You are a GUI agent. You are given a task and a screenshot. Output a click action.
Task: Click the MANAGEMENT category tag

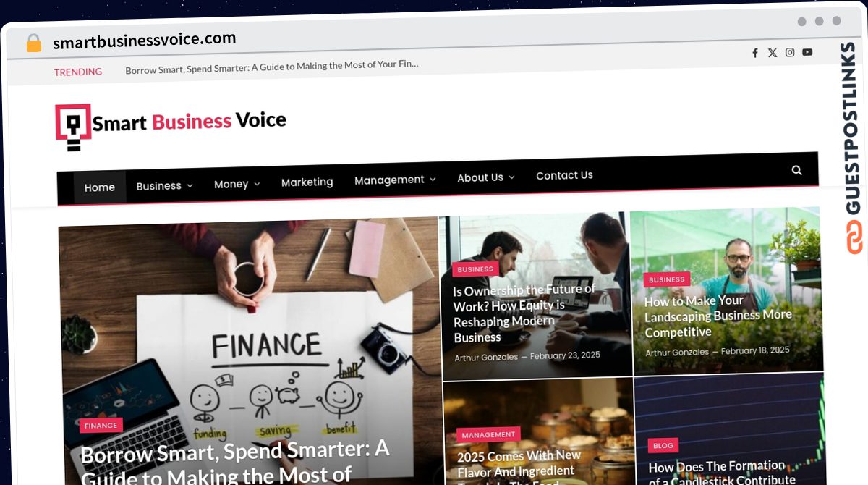click(x=488, y=435)
